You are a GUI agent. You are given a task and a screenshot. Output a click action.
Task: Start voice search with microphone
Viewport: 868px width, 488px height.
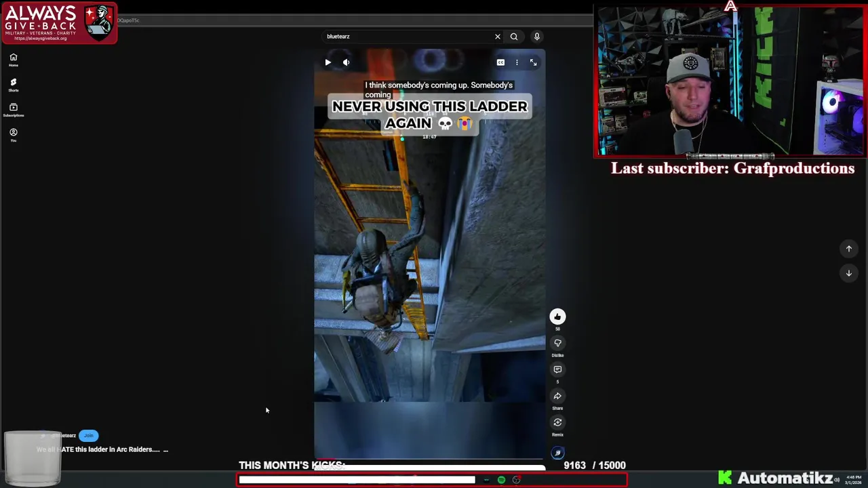click(536, 37)
